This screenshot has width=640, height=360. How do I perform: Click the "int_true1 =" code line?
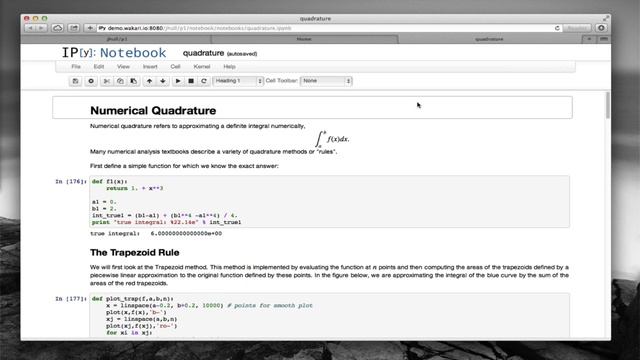tap(164, 216)
